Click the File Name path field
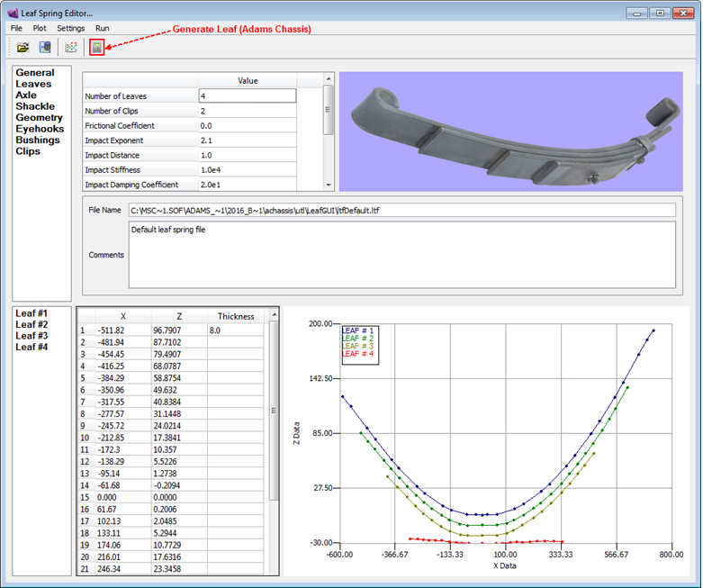Image resolution: width=703 pixels, height=588 pixels. pos(402,210)
